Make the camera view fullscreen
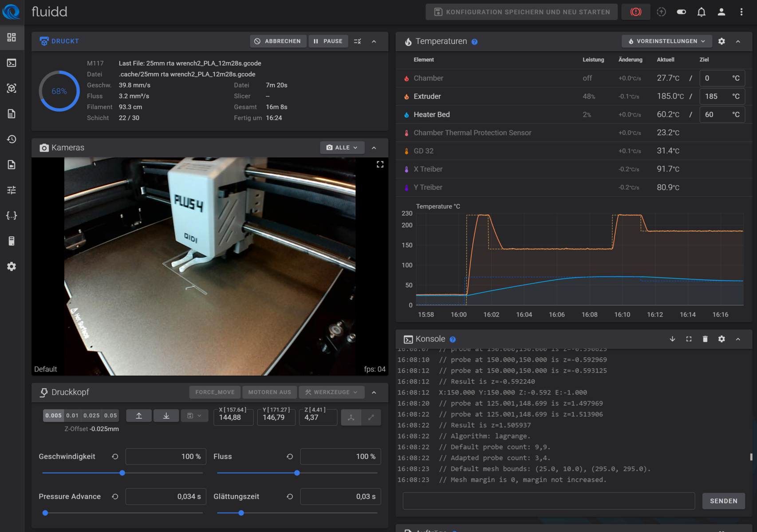Viewport: 757px width, 532px height. [380, 164]
